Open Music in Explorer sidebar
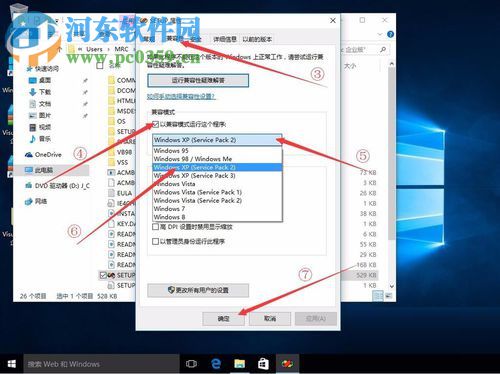This screenshot has width=500, height=374. coord(40,139)
